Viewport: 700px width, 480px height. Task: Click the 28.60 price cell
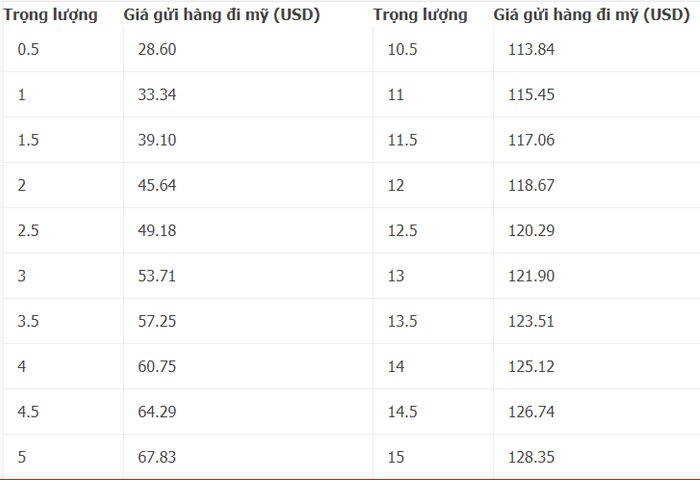(x=157, y=50)
